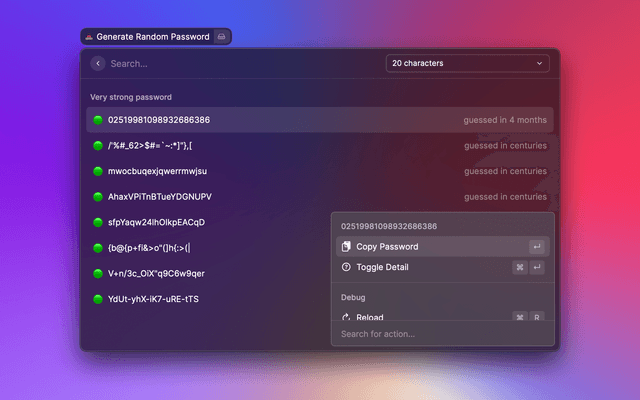640x400 pixels.
Task: Click the Copy Password clipboard icon
Action: tap(346, 247)
